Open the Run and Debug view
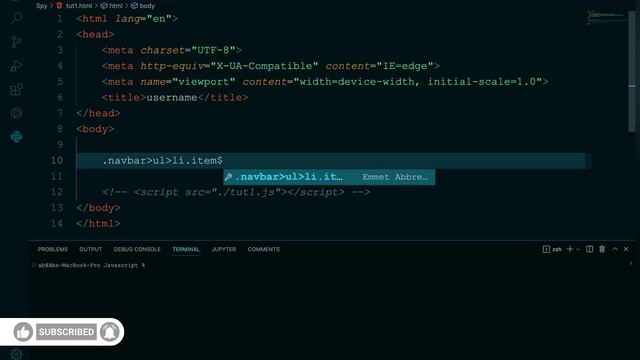 [x=16, y=66]
